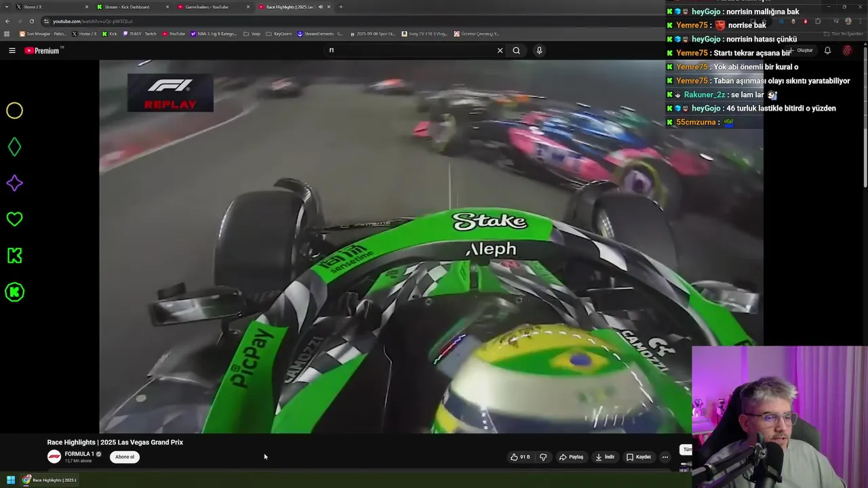
Task: Expand the Vorp bookmark folder
Action: tap(252, 33)
